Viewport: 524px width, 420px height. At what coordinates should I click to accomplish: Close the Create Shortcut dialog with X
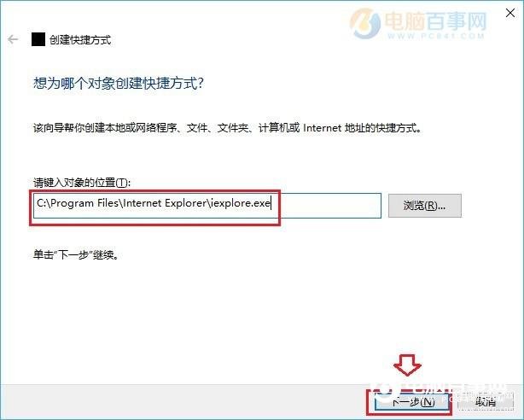510,13
